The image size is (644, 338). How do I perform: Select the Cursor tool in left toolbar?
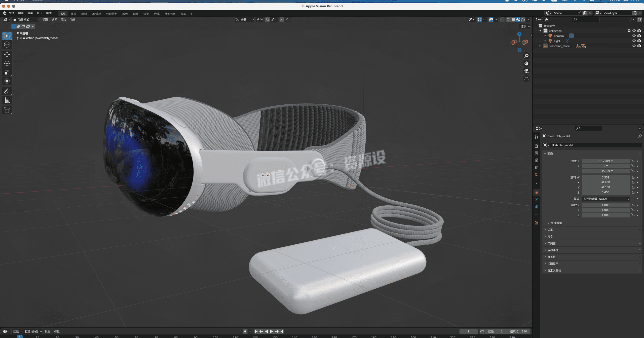point(7,45)
